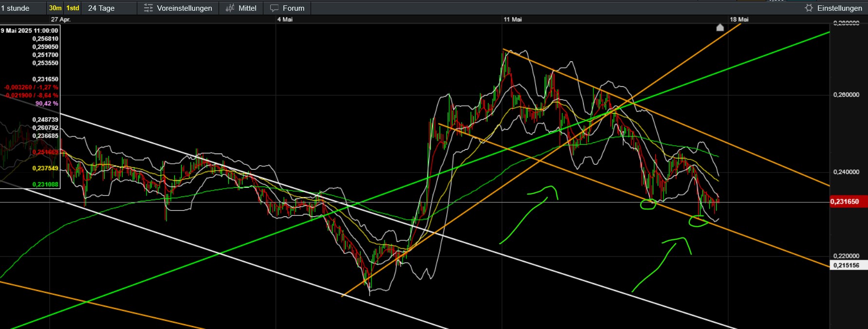Click the '4 Mai' date axis label
Screen dimensions: 868x329
(285, 19)
